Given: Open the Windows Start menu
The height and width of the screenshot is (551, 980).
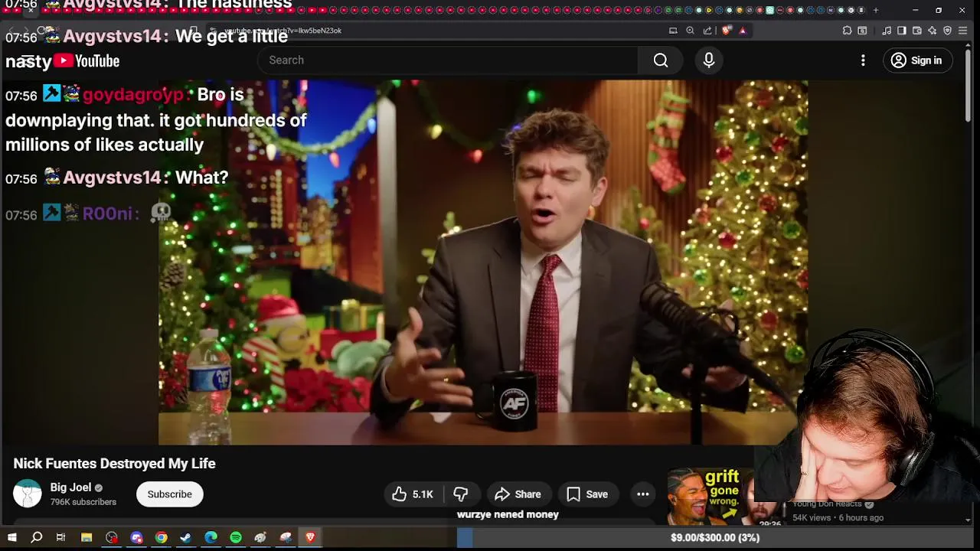Looking at the screenshot, I should coord(11,538).
